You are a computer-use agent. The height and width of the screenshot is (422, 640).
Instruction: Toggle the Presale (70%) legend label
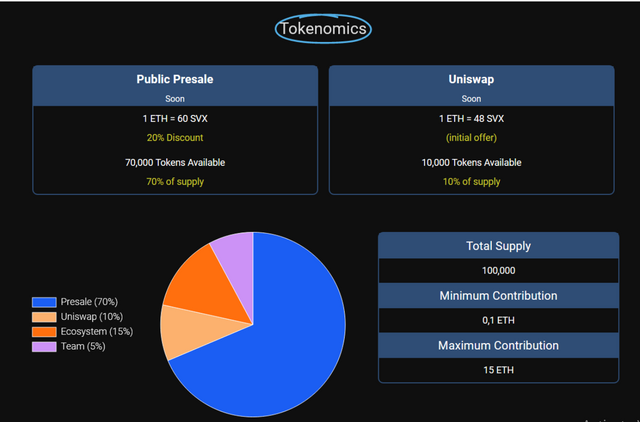coord(89,302)
